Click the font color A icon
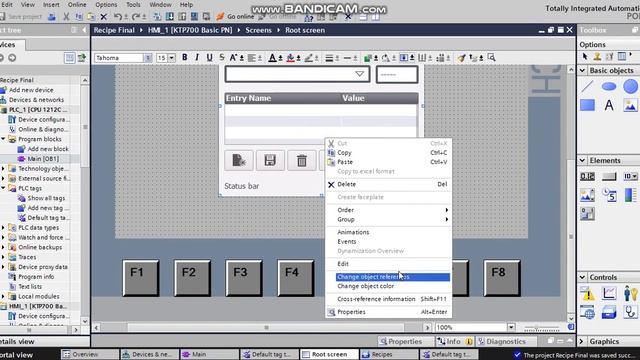640x360 pixels. click(272, 58)
